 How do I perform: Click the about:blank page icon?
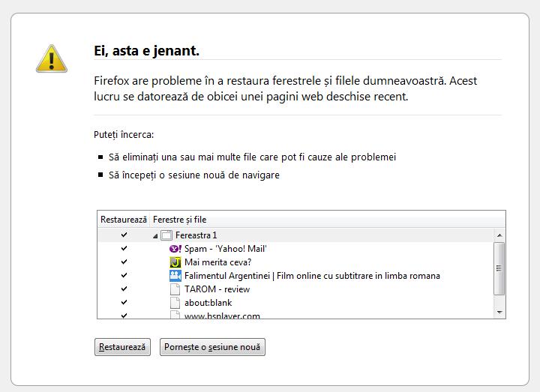click(175, 303)
